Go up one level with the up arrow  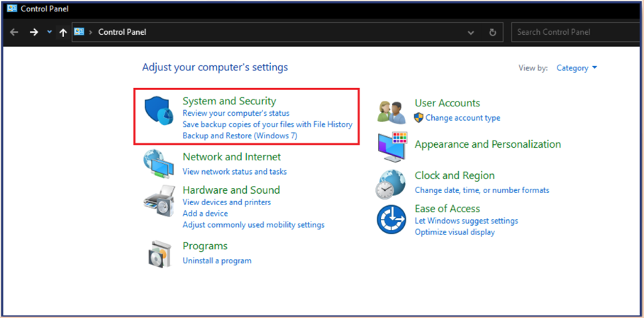[x=62, y=33]
